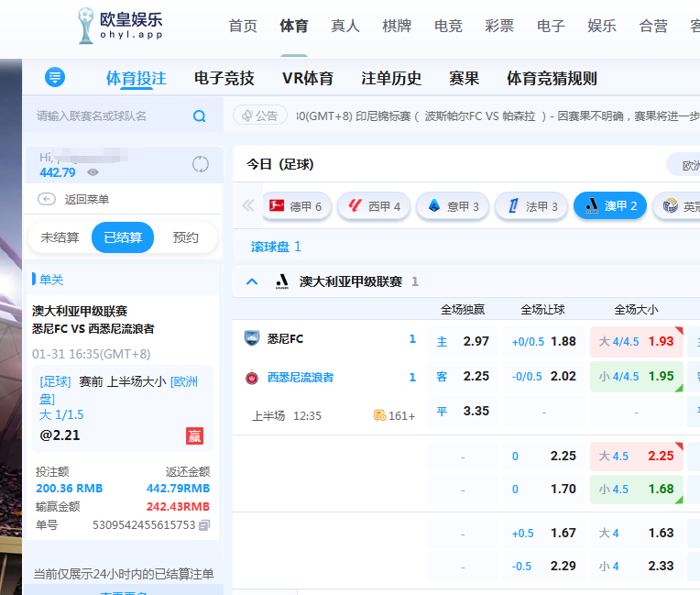The image size is (700, 595).
Task: Collapse the 澳大利亚甲级联赛 league section
Action: click(x=252, y=281)
